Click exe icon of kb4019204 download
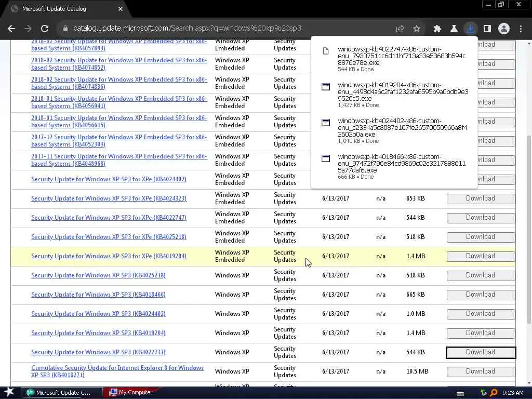This screenshot has height=399, width=532. click(x=326, y=87)
